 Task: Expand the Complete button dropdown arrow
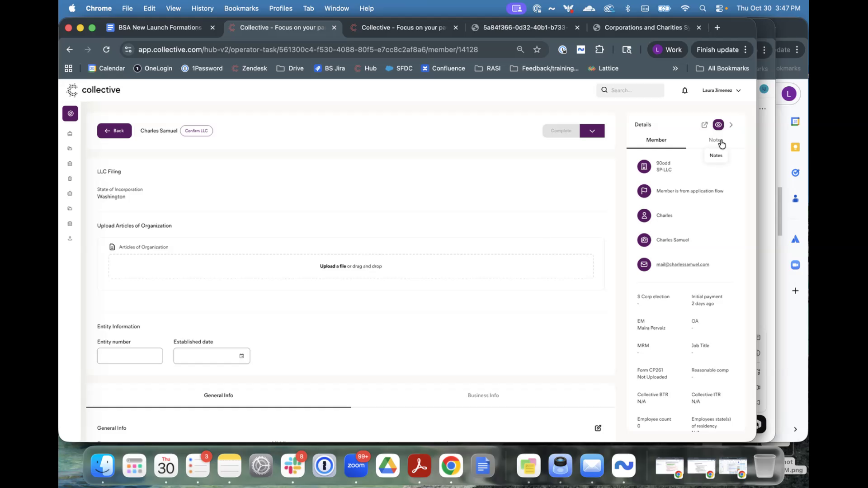coord(592,131)
